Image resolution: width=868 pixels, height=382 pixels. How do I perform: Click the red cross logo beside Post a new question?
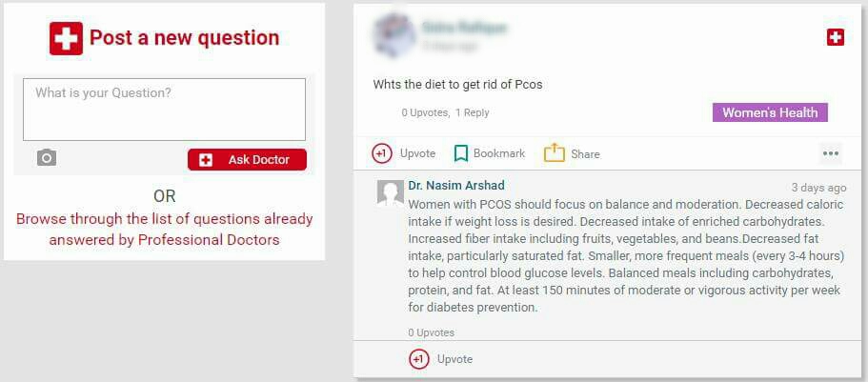pyautogui.click(x=66, y=38)
